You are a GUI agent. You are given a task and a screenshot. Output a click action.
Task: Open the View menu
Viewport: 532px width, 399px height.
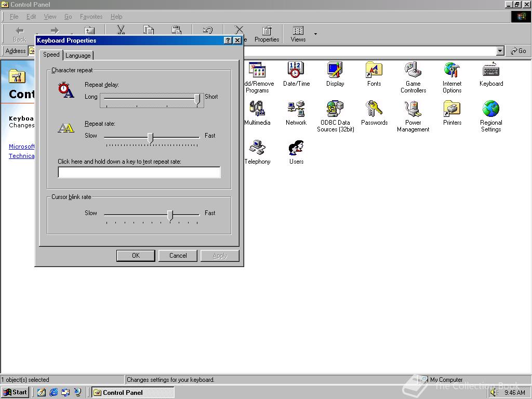click(50, 17)
